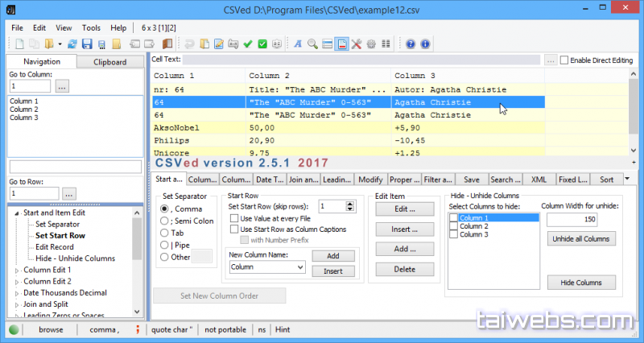Open the Tools menu
This screenshot has height=343, width=644.
[91, 28]
